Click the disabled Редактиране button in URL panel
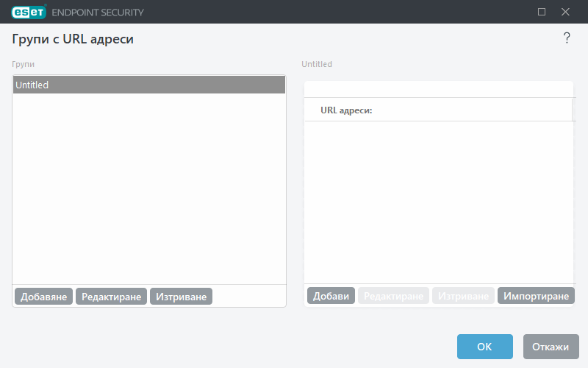This screenshot has width=588, height=368. pyautogui.click(x=393, y=296)
